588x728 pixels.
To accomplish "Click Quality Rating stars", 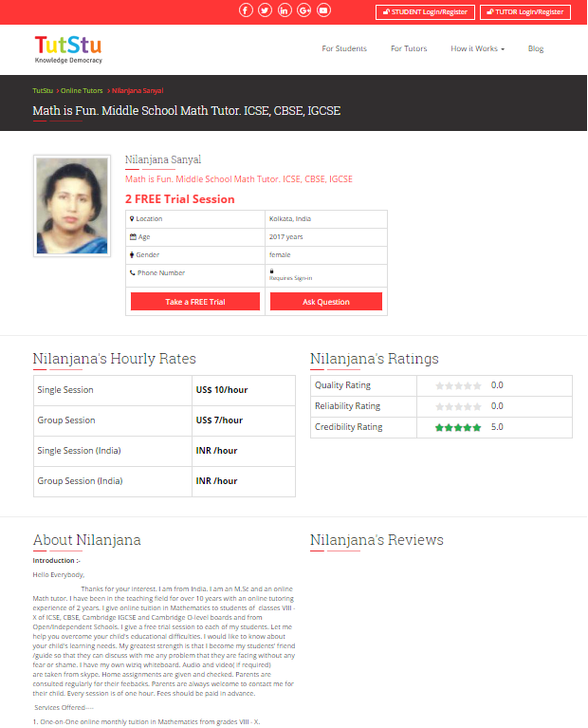I will point(458,385).
